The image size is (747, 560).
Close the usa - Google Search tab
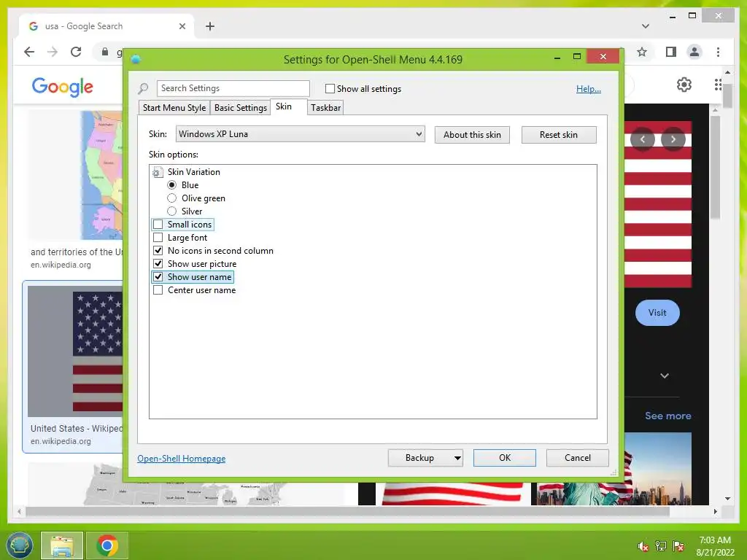point(182,26)
